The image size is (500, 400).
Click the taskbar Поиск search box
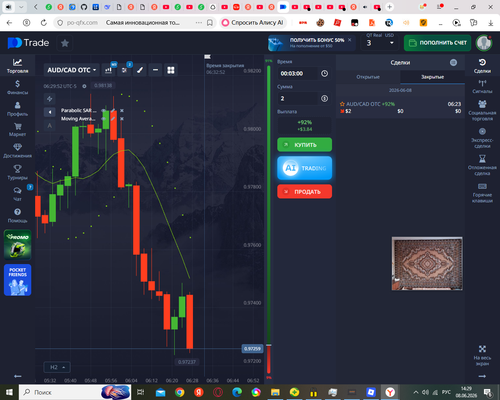click(x=75, y=392)
